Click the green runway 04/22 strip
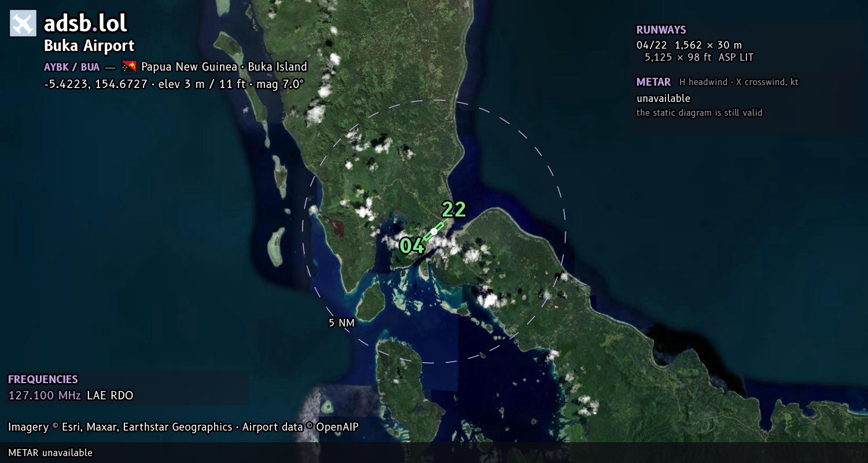Screen dimensions: 868x463 [434, 231]
